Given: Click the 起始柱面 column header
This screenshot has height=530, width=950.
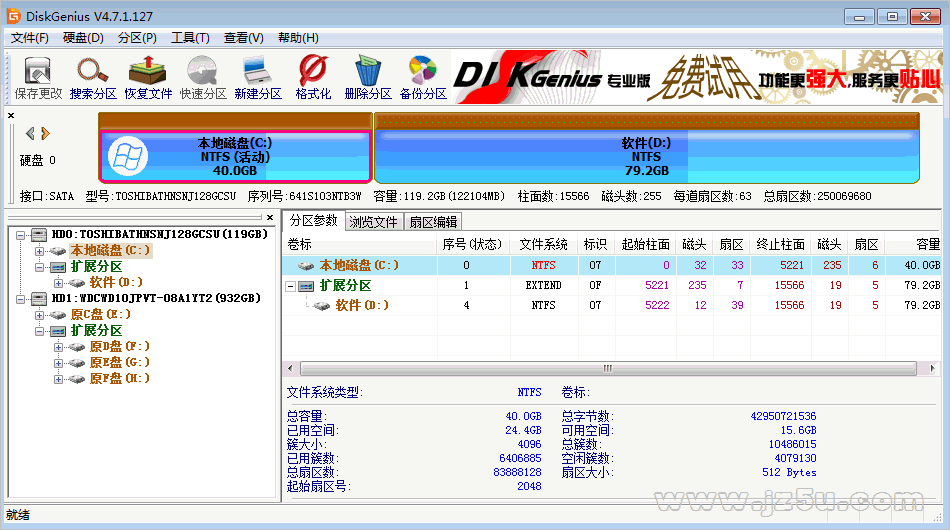Looking at the screenshot, I should coord(645,244).
